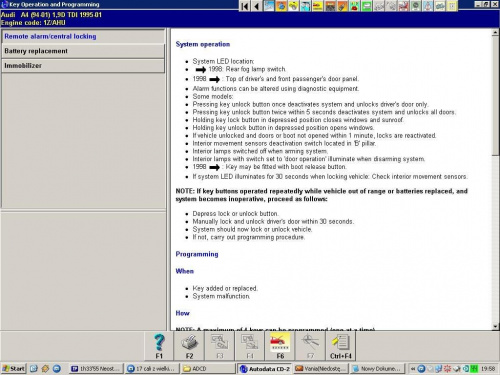500x375 pixels.
Task: Click the taskbar clock 19:58
Action: 488,369
